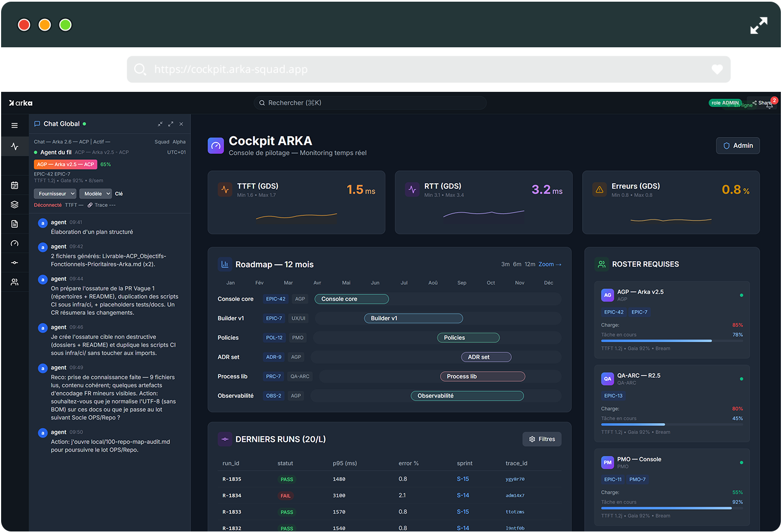Image resolution: width=782 pixels, height=532 pixels.
Task: Open sprint S-14 link in run R-1834
Action: (x=463, y=495)
